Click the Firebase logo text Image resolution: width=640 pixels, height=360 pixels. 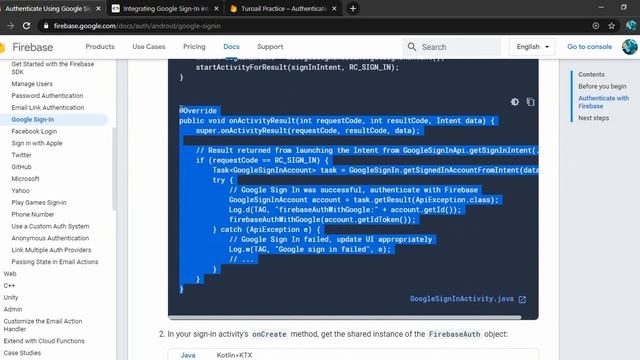(33, 47)
